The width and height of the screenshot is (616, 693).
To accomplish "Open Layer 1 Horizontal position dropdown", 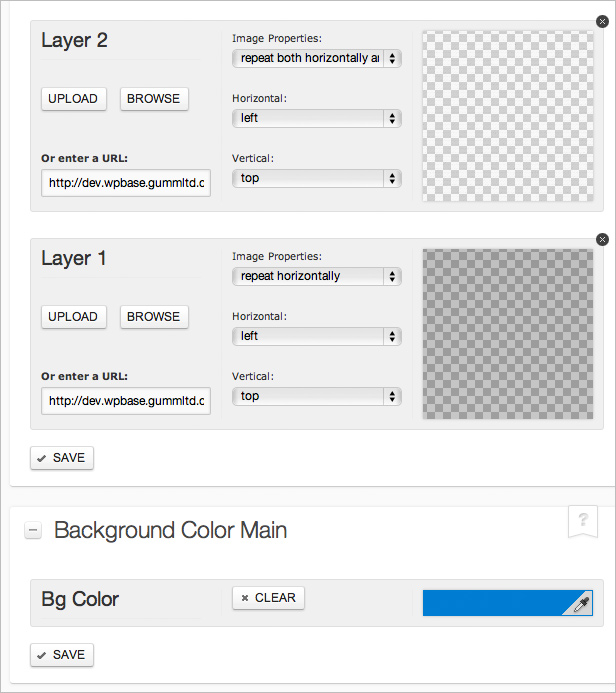I will coord(316,336).
